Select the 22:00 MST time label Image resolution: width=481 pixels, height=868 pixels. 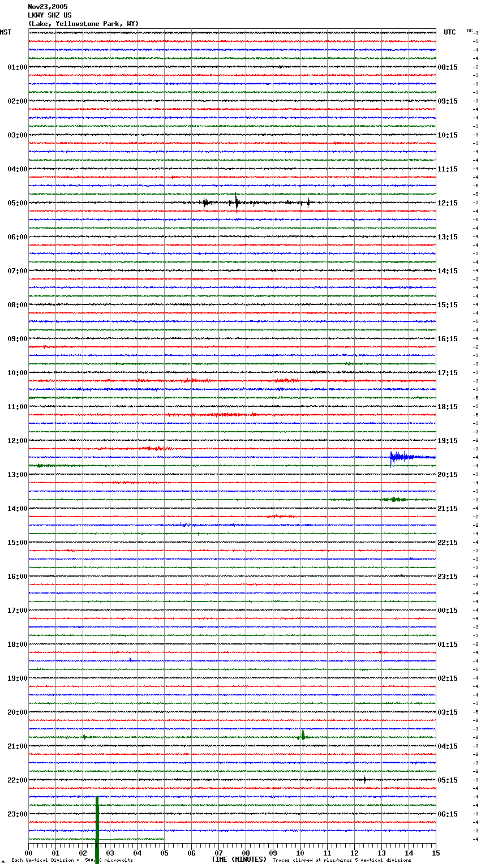click(x=17, y=780)
